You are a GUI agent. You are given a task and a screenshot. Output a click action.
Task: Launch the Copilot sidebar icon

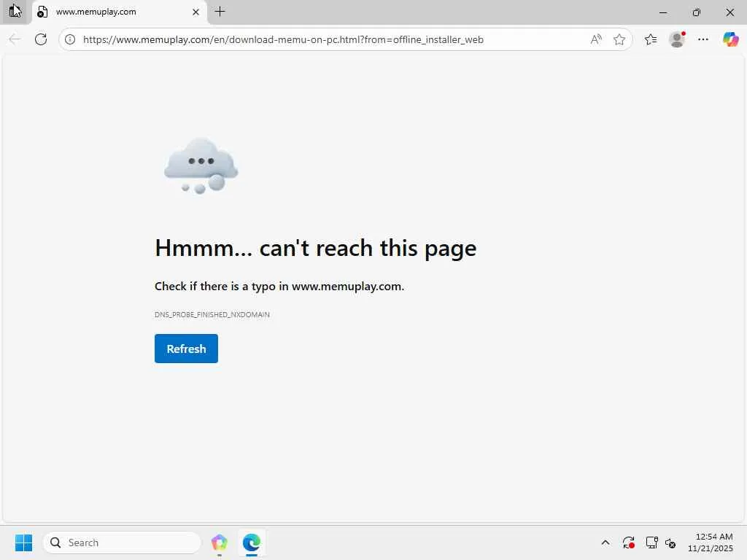tap(730, 39)
